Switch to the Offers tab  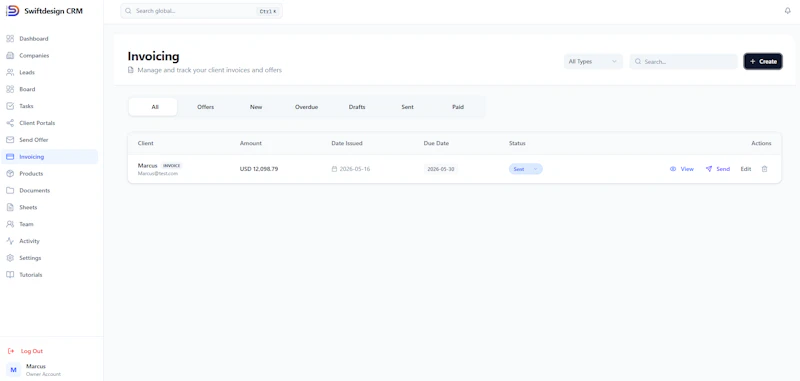coord(206,107)
